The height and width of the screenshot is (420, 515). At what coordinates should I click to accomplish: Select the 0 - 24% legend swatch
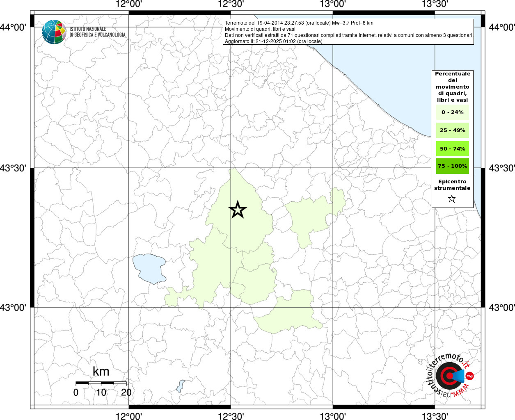tap(453, 112)
